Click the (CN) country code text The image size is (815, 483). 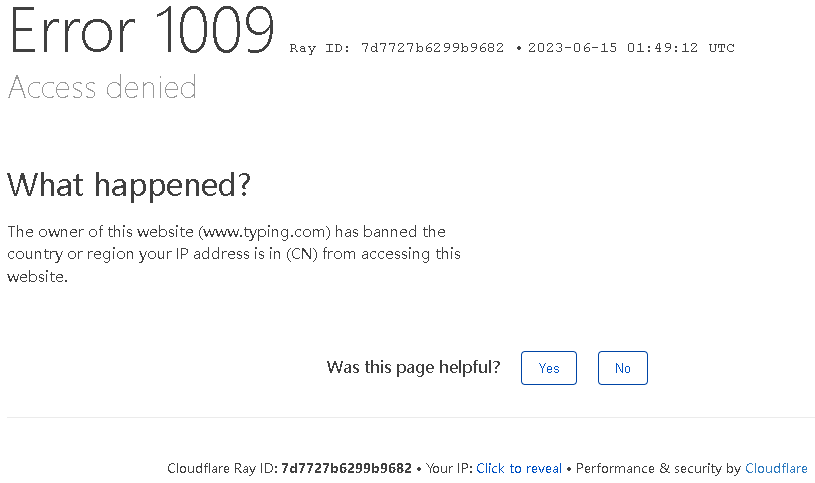pyautogui.click(x=301, y=254)
